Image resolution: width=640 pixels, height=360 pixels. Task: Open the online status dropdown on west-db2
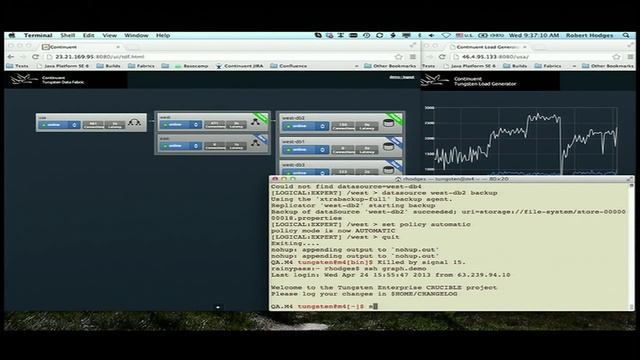pyautogui.click(x=305, y=127)
